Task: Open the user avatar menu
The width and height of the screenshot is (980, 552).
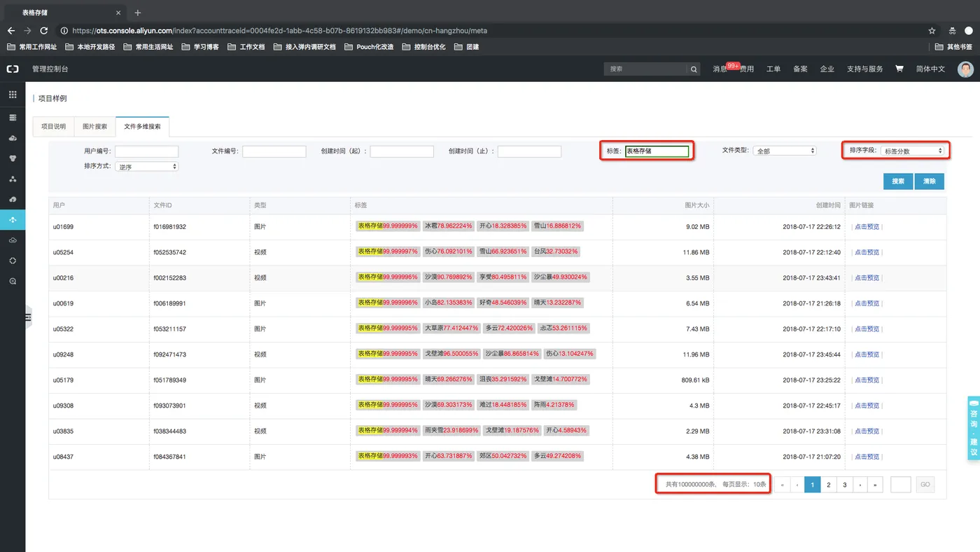Action: (965, 69)
